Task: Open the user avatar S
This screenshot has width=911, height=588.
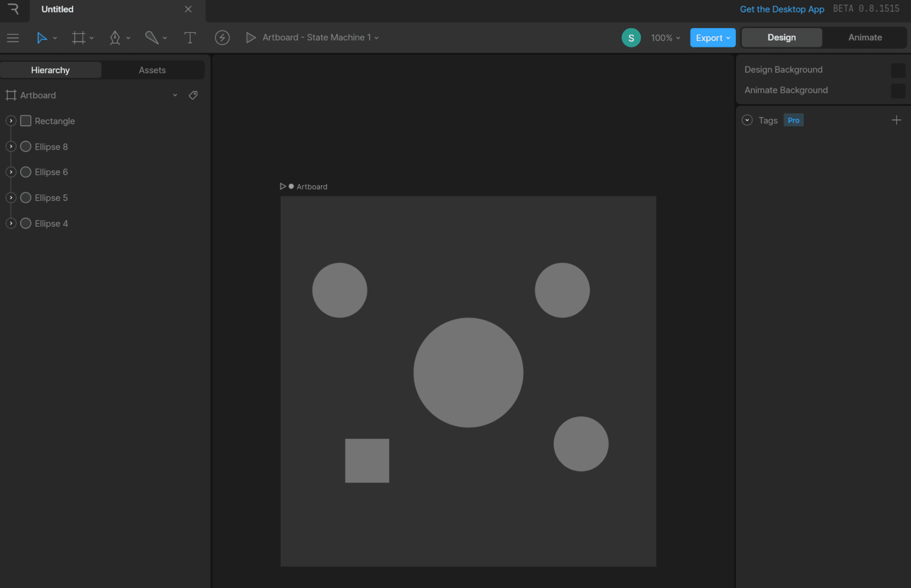Action: pyautogui.click(x=631, y=38)
